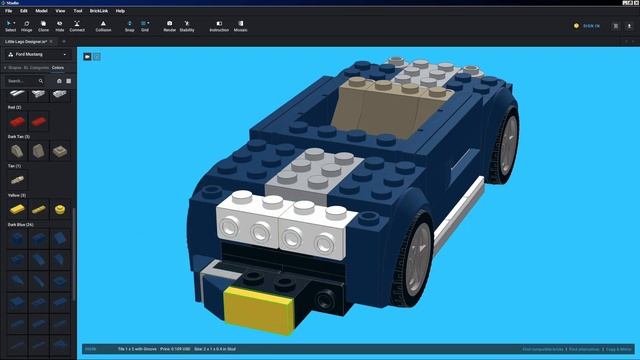Choose the Hinge tool
The height and width of the screenshot is (360, 640).
27,26
